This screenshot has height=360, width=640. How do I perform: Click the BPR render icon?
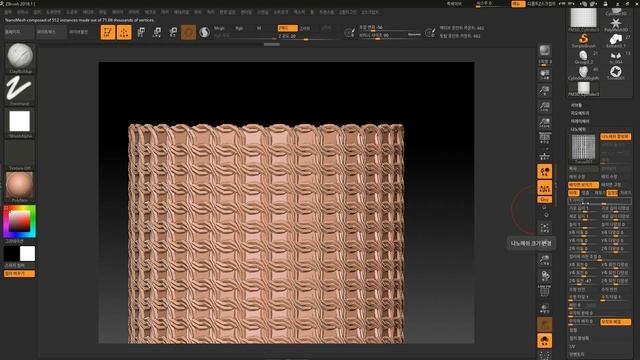click(x=544, y=52)
